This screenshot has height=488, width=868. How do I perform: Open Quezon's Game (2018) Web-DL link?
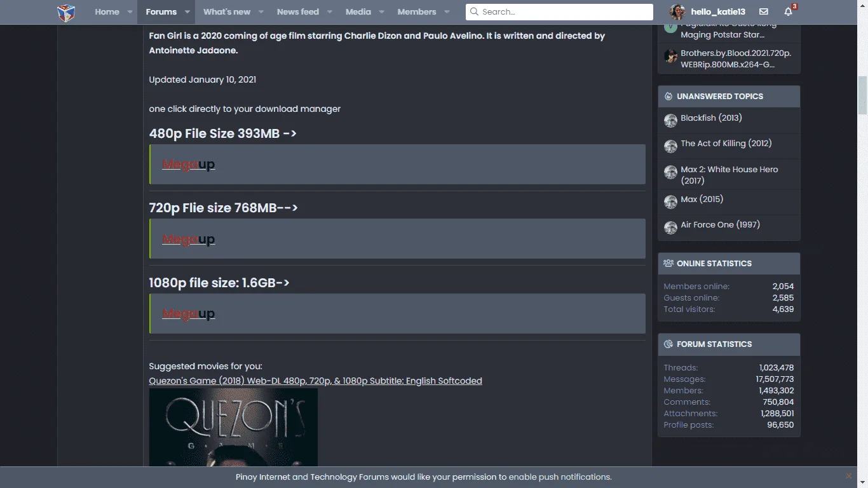pos(315,381)
